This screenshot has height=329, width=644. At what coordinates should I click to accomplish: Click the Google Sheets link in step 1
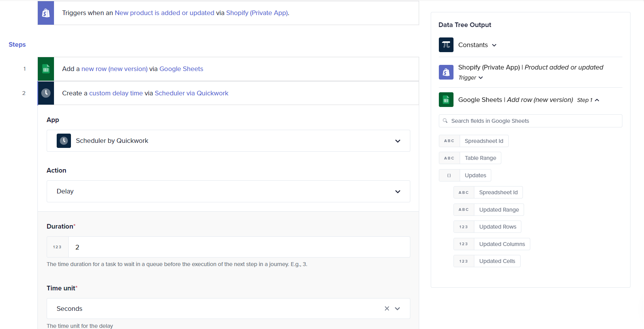click(x=181, y=69)
